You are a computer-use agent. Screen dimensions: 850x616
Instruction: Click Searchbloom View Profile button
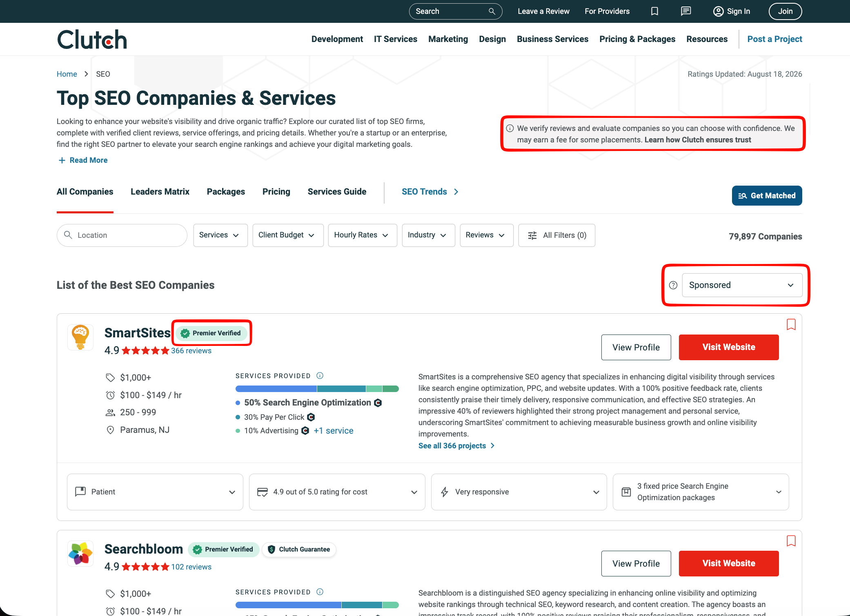(x=636, y=563)
